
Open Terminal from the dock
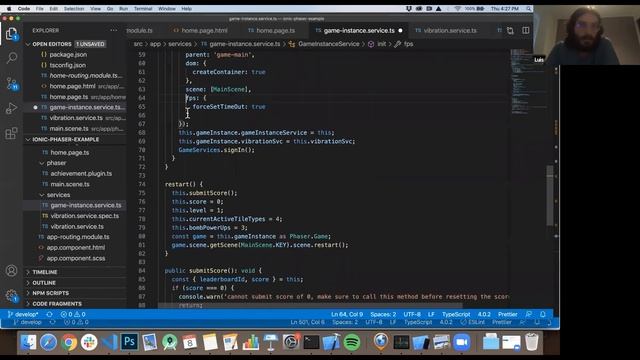coord(311,342)
